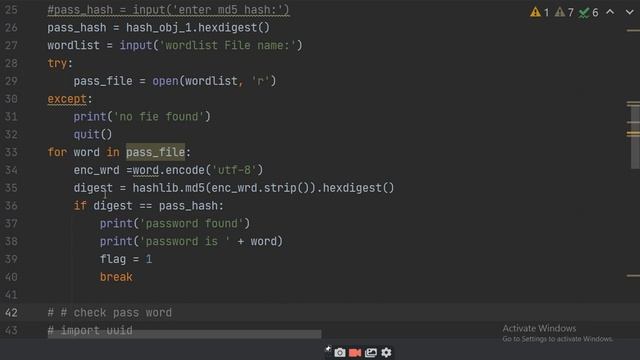
Task: Click 'hash_obj_1.hexdigest()' on line 26
Action: pos(198,28)
